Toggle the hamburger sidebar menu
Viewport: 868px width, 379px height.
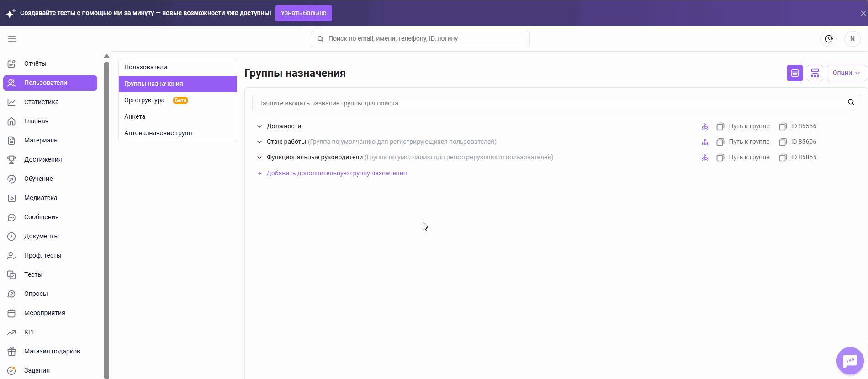point(12,39)
